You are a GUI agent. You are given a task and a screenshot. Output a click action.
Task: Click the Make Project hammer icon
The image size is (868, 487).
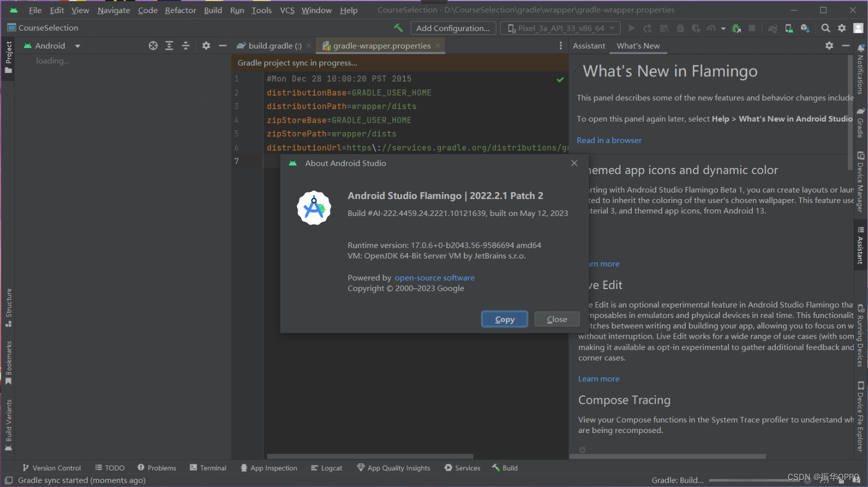click(x=399, y=28)
